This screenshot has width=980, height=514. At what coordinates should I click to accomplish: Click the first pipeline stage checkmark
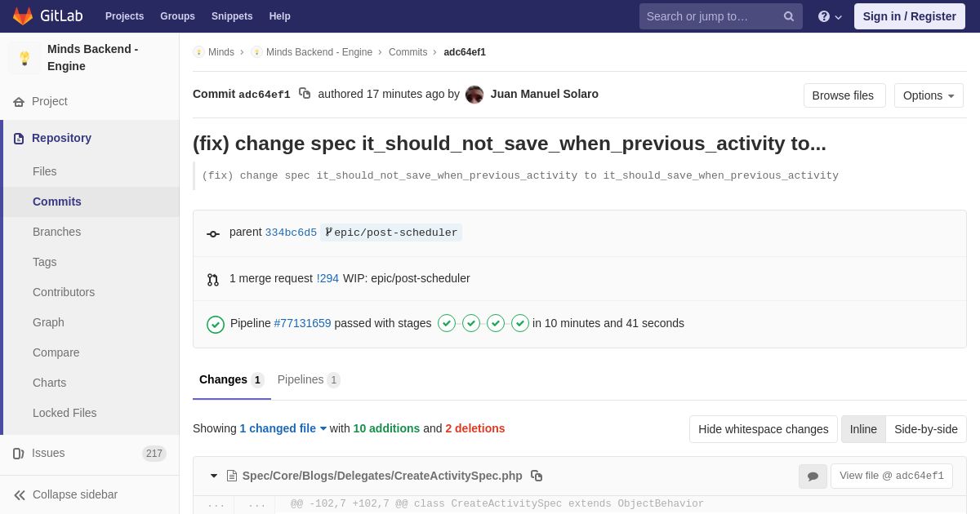pyautogui.click(x=447, y=323)
